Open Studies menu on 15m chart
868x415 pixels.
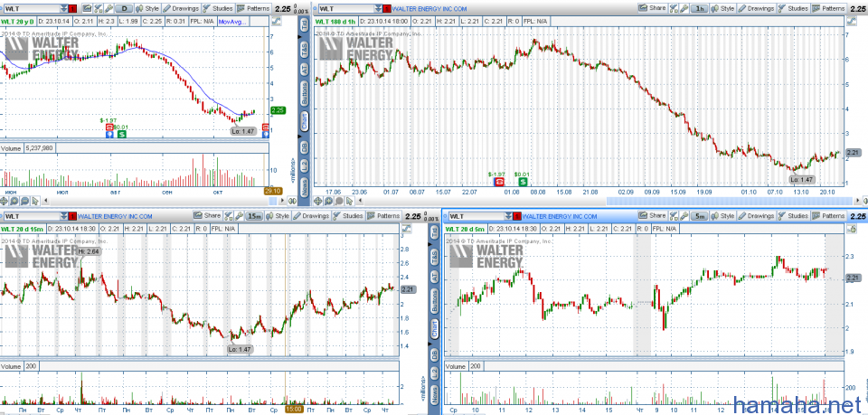[348, 216]
